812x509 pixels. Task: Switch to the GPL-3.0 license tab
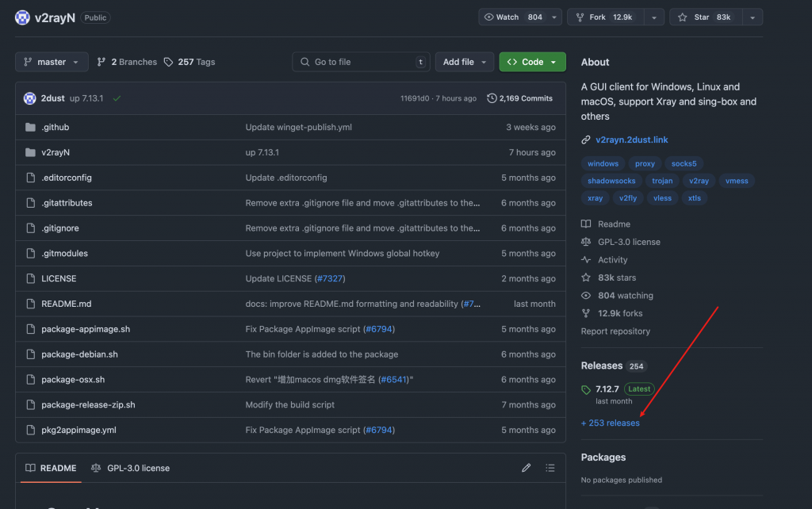[x=131, y=469]
